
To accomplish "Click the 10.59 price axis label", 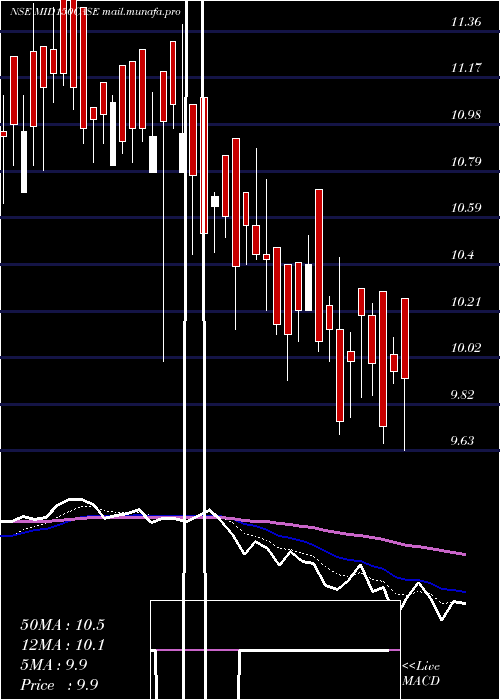I will [466, 208].
